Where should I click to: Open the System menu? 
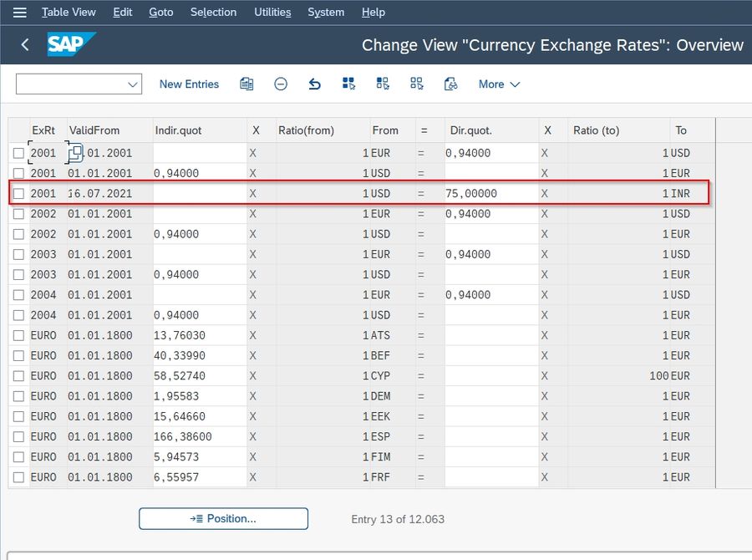tap(326, 12)
